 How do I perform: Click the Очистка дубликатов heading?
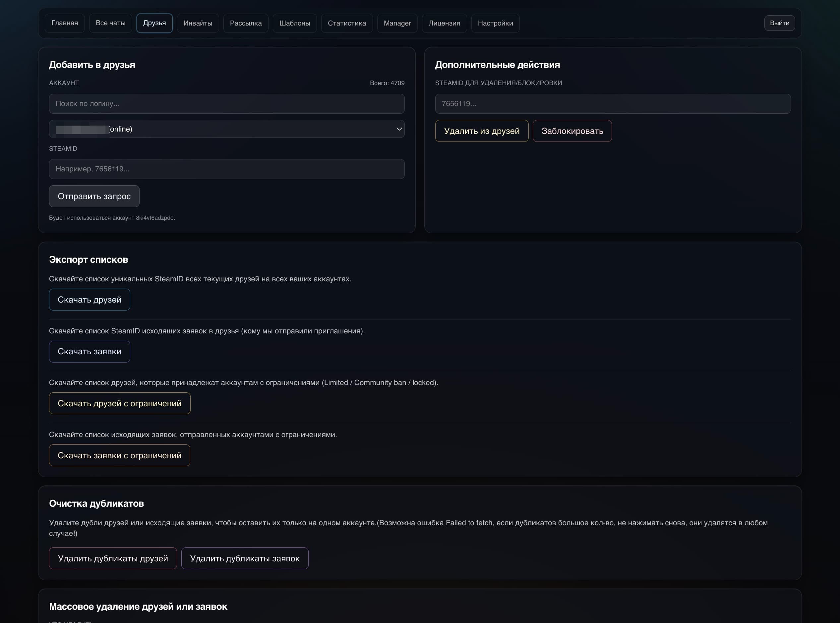[x=96, y=503]
